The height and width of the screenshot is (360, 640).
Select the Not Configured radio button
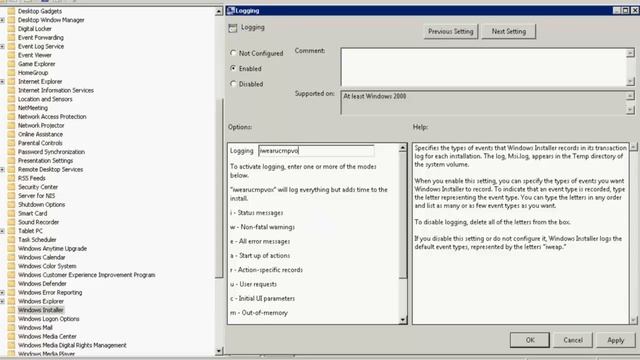tap(233, 53)
